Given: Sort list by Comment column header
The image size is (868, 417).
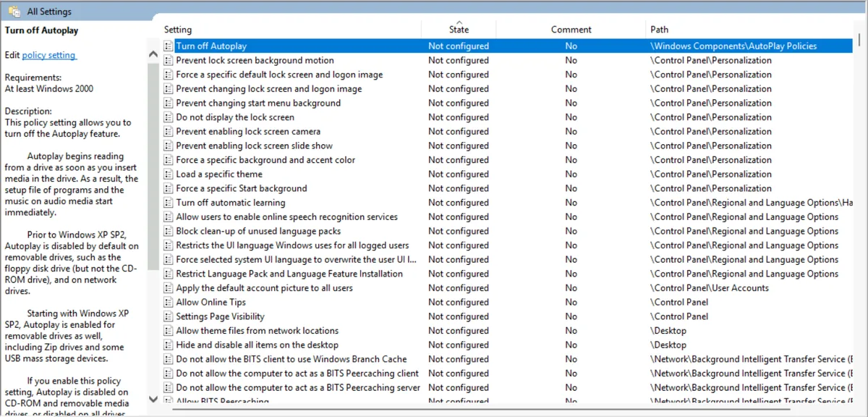Looking at the screenshot, I should point(571,30).
